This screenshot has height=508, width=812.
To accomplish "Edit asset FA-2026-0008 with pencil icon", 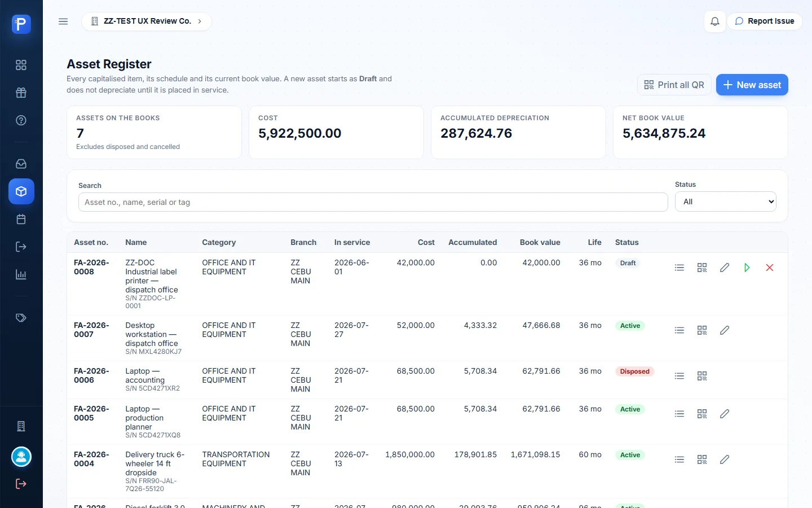I will coord(725,268).
